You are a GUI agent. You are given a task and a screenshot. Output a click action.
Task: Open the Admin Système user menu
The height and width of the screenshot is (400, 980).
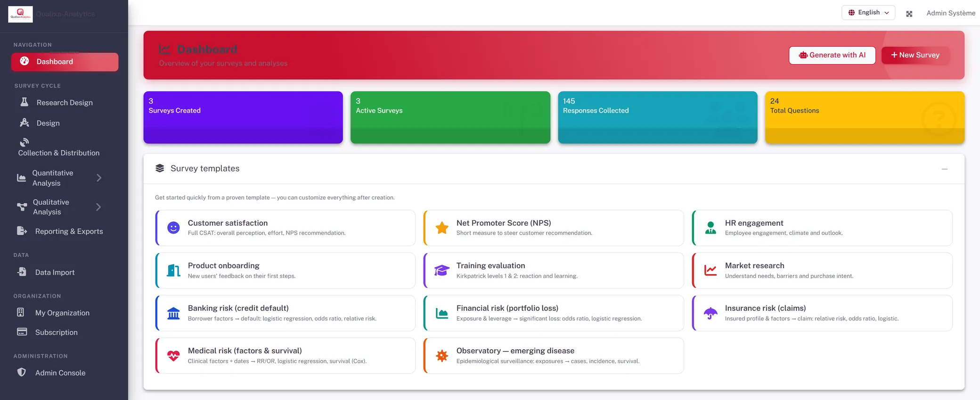pos(951,13)
